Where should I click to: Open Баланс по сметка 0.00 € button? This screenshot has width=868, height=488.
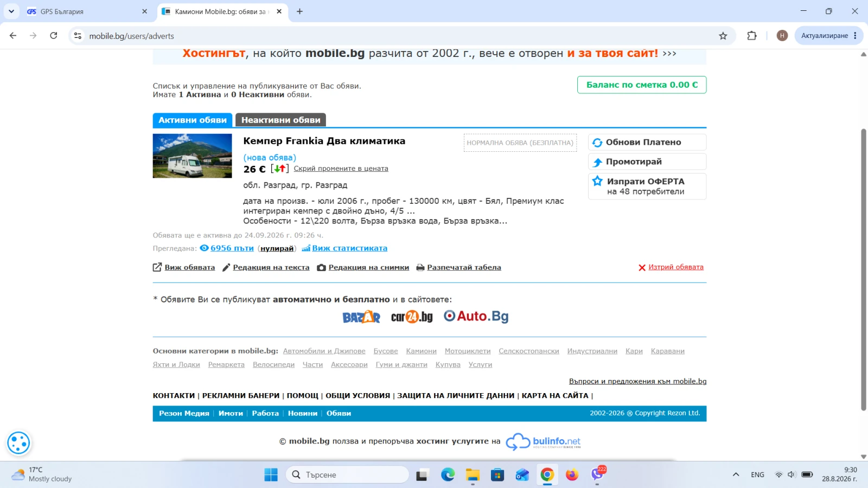[x=642, y=85]
